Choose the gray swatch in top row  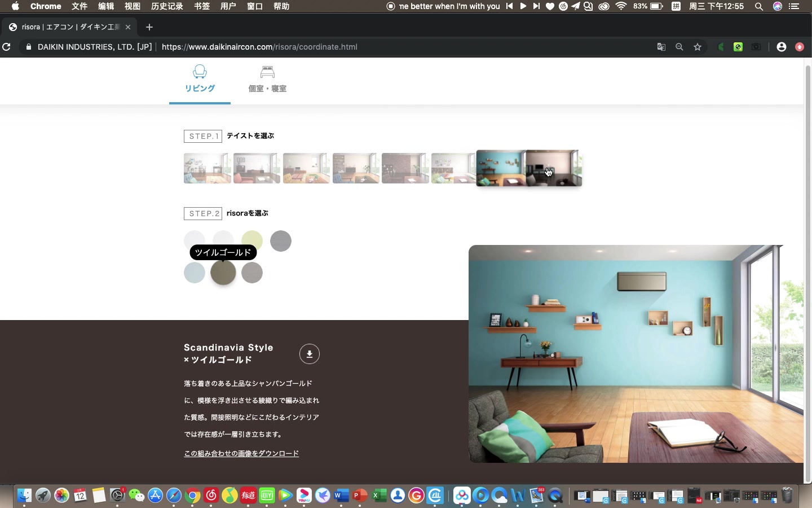281,241
